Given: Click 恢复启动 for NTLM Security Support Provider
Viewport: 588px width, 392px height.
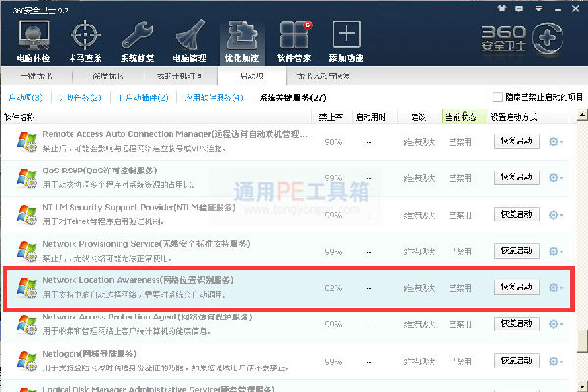Looking at the screenshot, I should (516, 215).
